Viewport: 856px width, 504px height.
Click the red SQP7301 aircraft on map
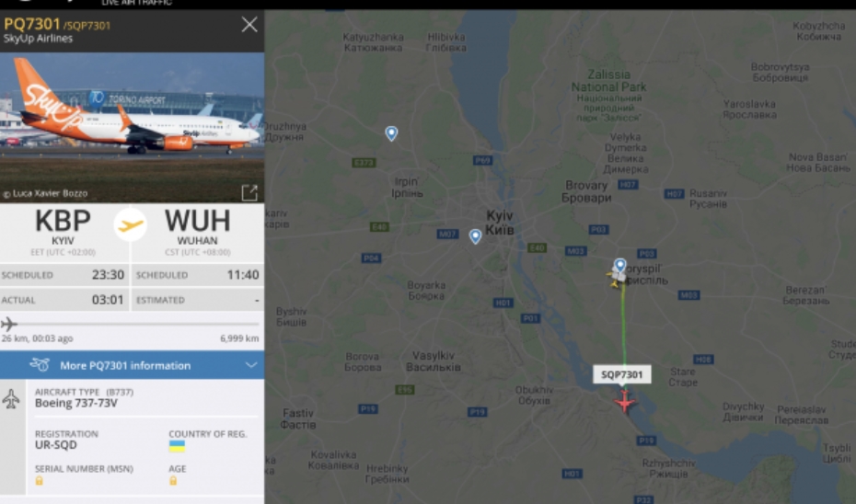pos(624,402)
